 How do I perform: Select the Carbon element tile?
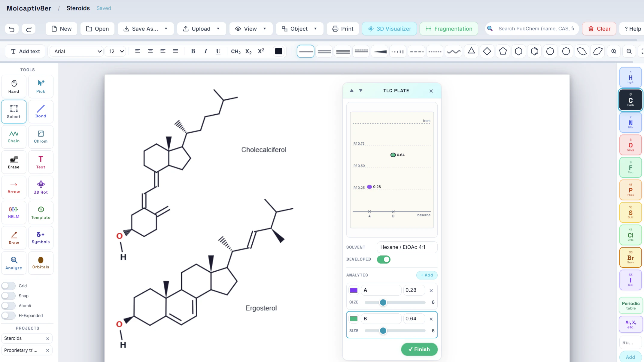pyautogui.click(x=630, y=100)
